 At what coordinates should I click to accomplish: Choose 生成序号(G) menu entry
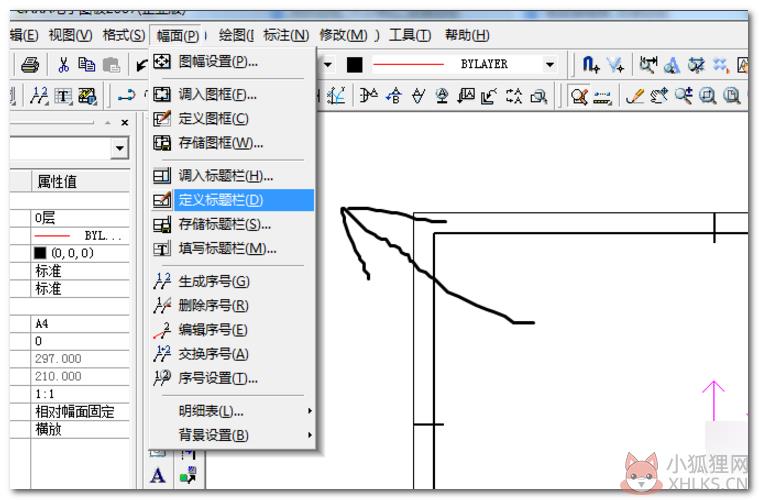[233, 281]
